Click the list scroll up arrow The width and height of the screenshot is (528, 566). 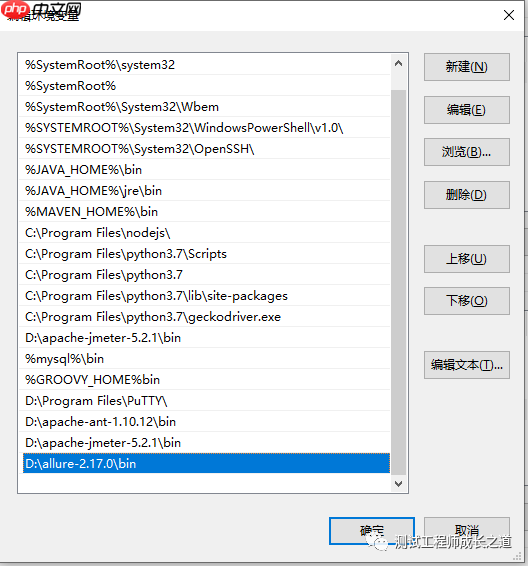pos(398,64)
